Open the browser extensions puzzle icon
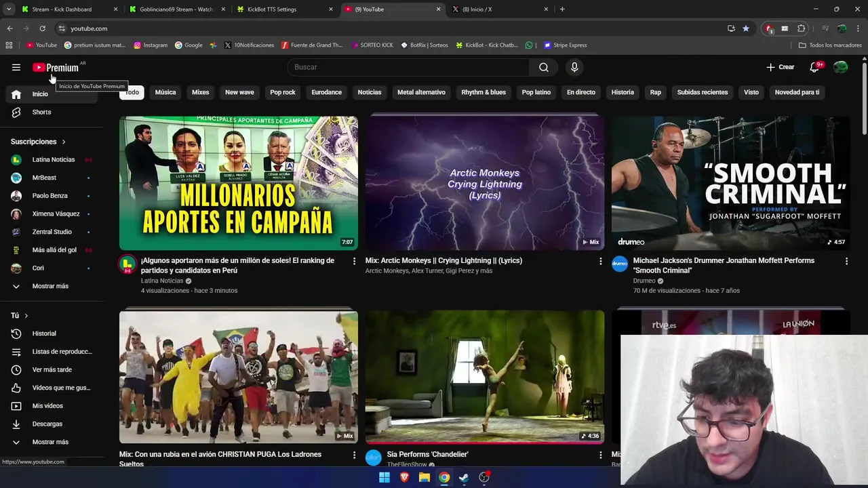The width and height of the screenshot is (868, 488). (x=802, y=28)
